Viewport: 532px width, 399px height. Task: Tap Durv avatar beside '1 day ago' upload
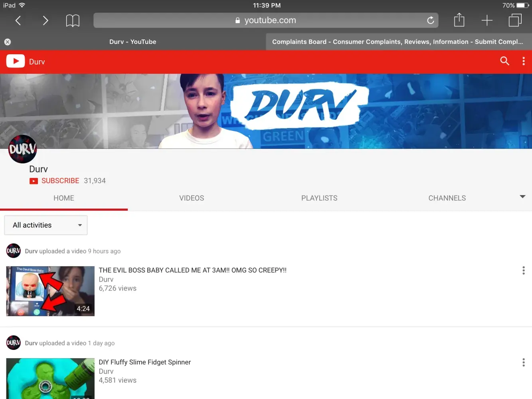pos(14,343)
